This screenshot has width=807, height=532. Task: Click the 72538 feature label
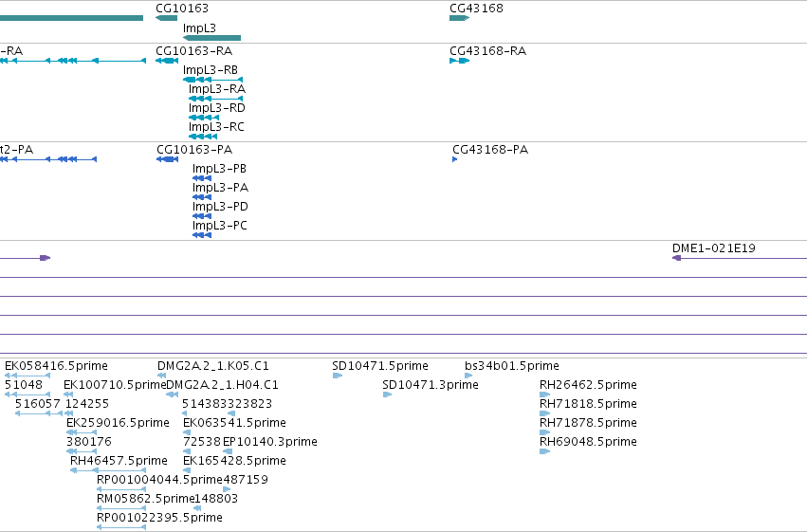pyautogui.click(x=202, y=442)
